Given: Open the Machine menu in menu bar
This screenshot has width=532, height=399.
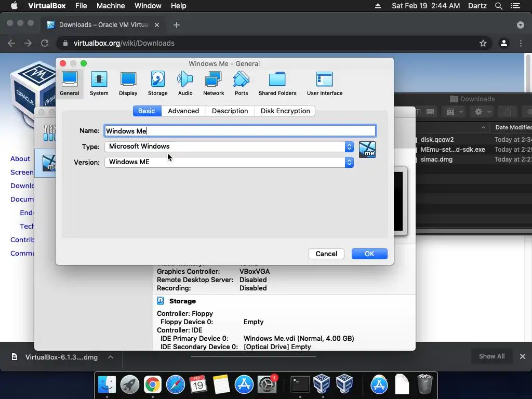Looking at the screenshot, I should click(x=111, y=6).
